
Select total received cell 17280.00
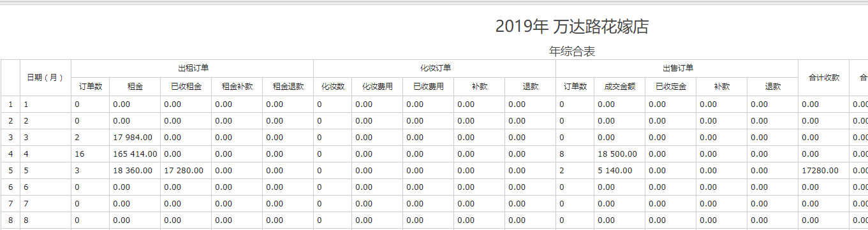point(824,170)
